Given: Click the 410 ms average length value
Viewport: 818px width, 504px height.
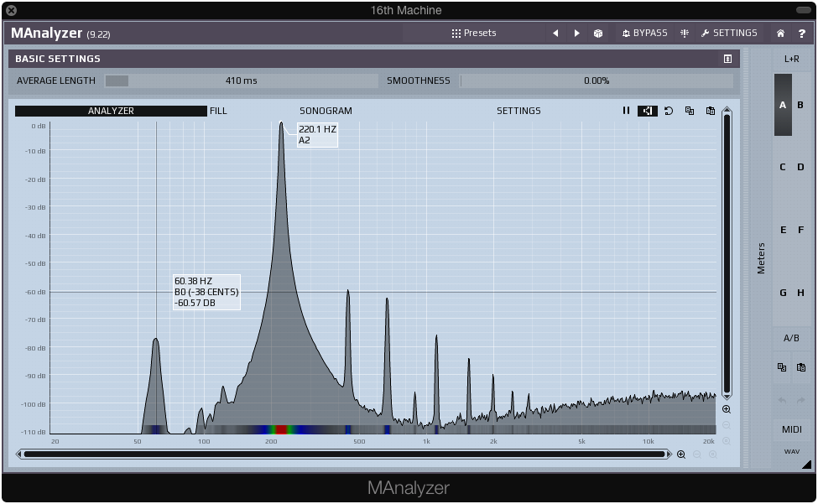Looking at the screenshot, I should [242, 81].
